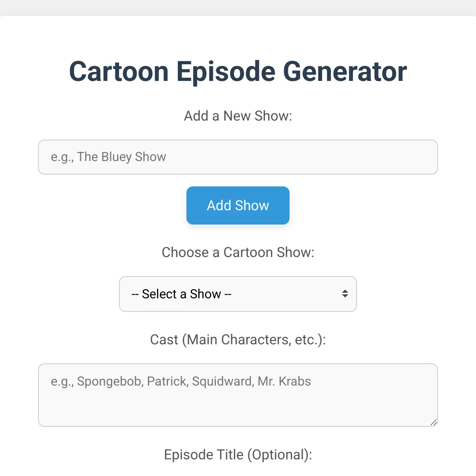Click the "Add a New Show:" label
Image resolution: width=476 pixels, height=476 pixels.
(x=238, y=116)
